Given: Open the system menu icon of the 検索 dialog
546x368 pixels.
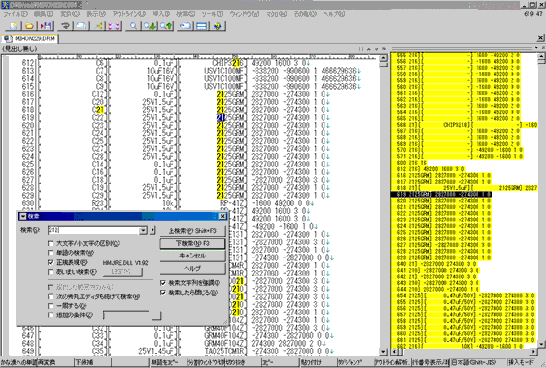Looking at the screenshot, I should point(23,217).
